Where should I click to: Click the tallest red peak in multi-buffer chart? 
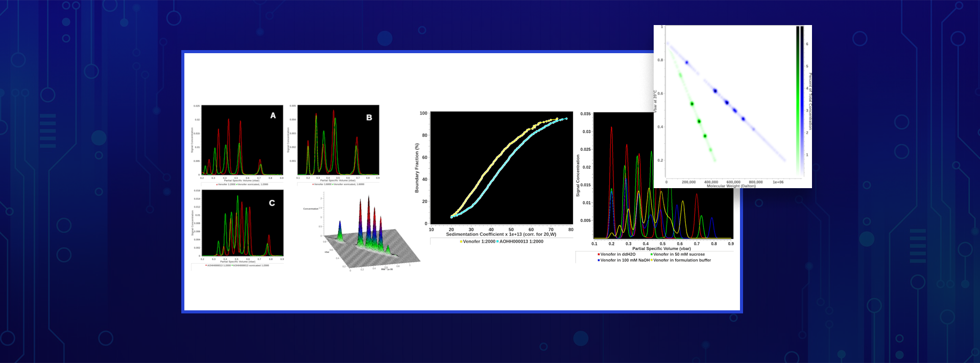pyautogui.click(x=611, y=129)
